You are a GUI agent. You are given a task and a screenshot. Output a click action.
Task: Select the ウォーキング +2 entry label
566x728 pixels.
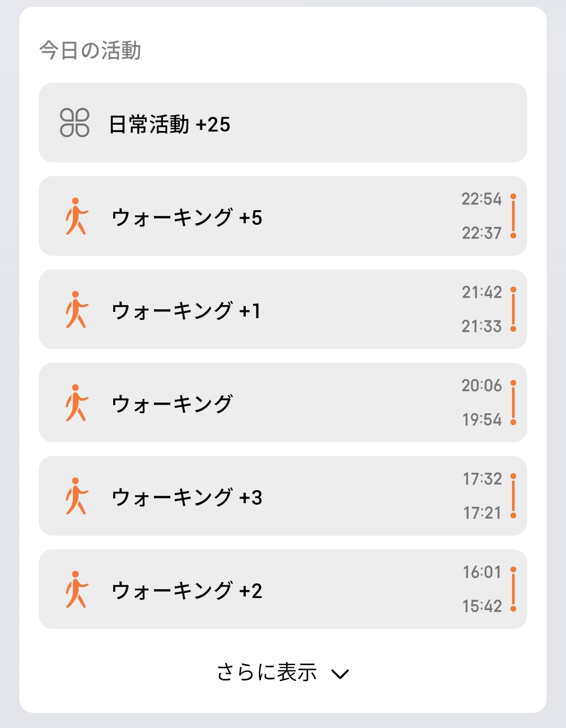187,591
